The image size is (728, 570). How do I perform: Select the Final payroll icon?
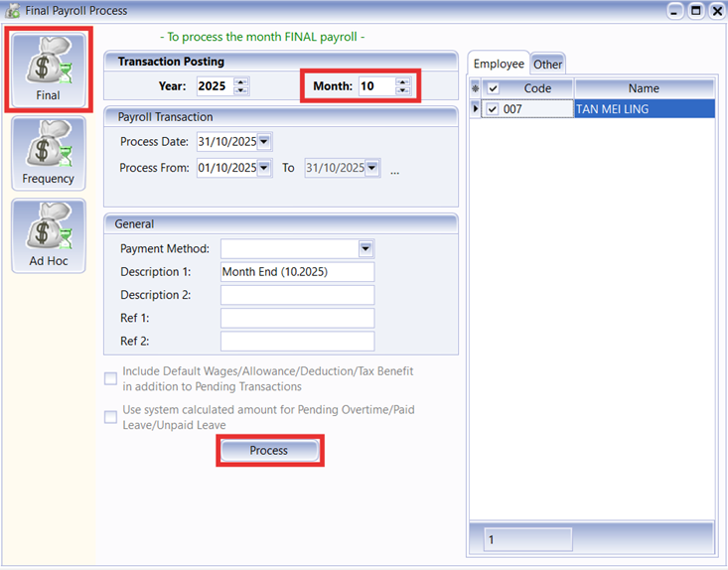click(49, 69)
